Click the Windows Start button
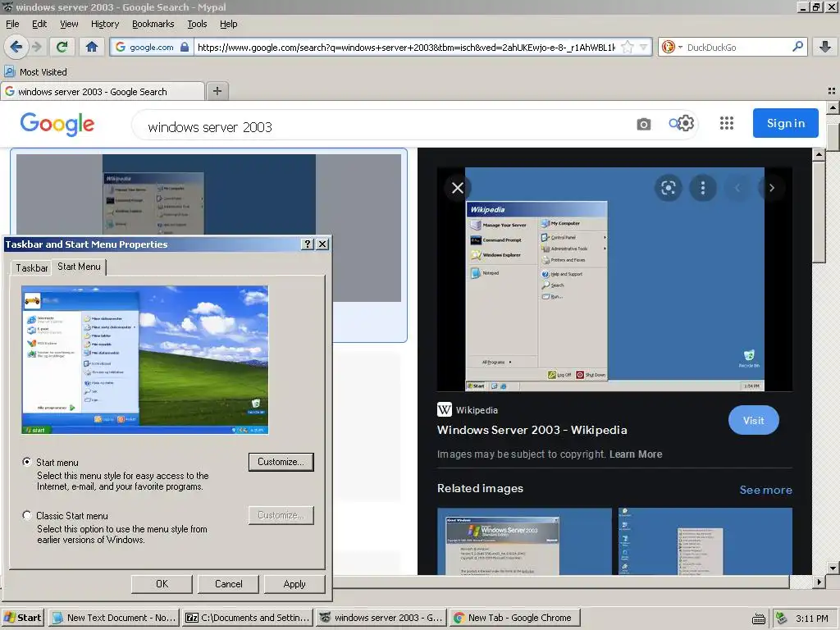The height and width of the screenshot is (630, 840). (x=22, y=618)
